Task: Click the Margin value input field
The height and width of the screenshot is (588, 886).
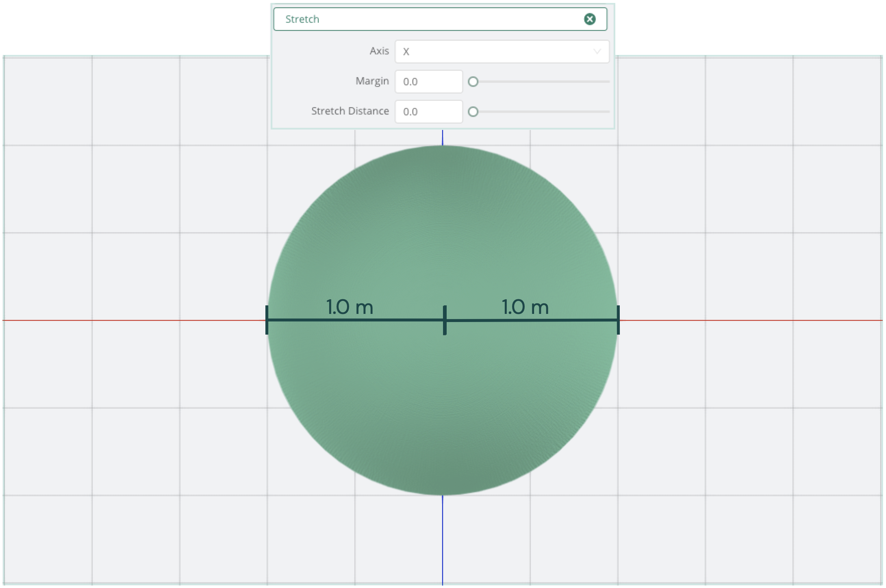Action: click(x=428, y=82)
